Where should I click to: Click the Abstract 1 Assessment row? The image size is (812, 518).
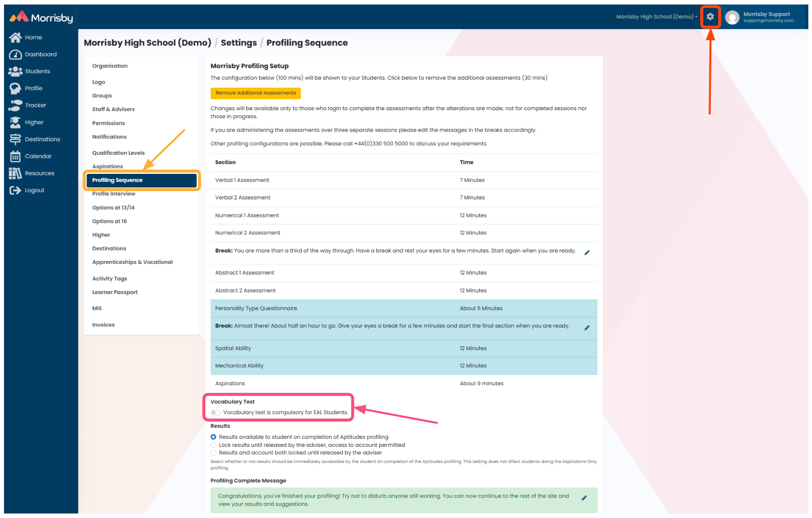tap(404, 273)
